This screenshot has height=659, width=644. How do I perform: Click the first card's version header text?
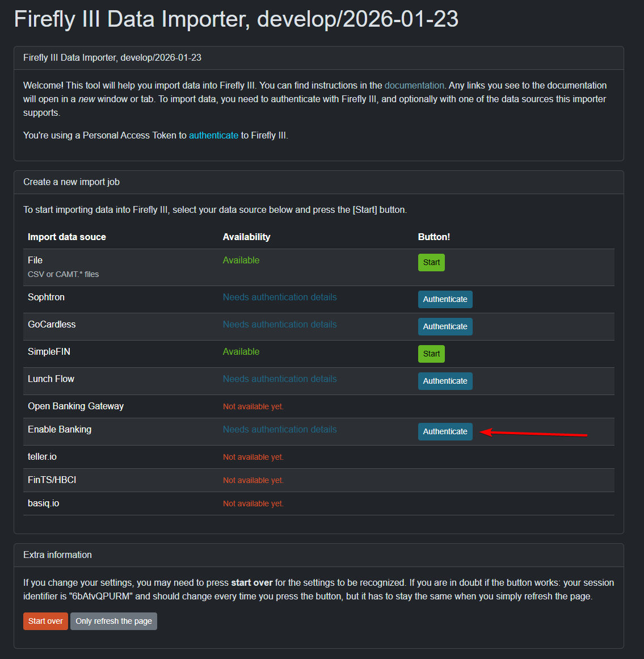point(112,57)
